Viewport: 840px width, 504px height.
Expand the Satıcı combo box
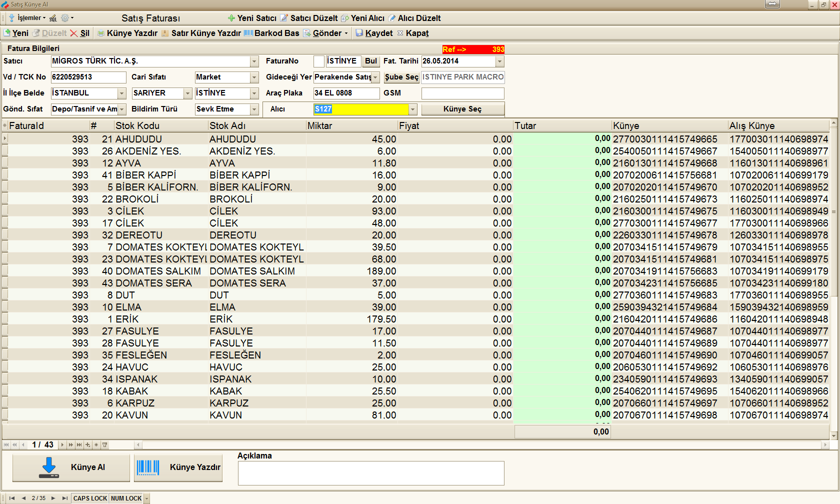pyautogui.click(x=254, y=61)
